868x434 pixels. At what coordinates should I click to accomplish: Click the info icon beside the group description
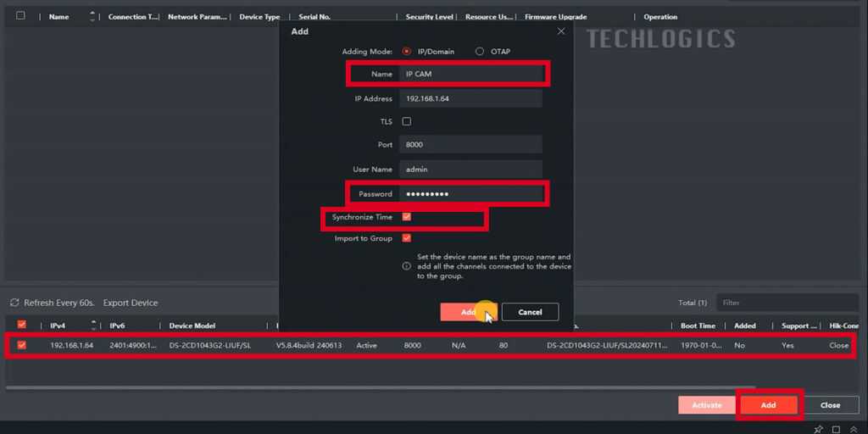407,266
